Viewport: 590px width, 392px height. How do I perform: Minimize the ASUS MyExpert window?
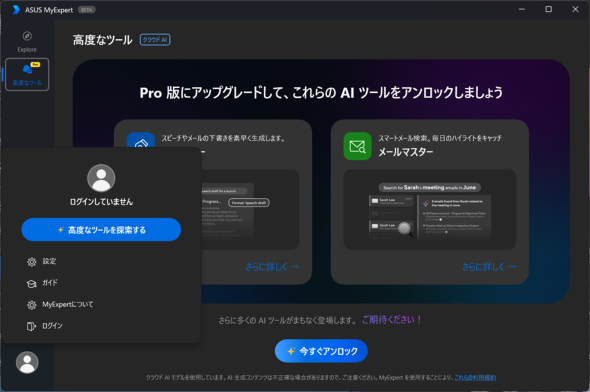pyautogui.click(x=522, y=9)
